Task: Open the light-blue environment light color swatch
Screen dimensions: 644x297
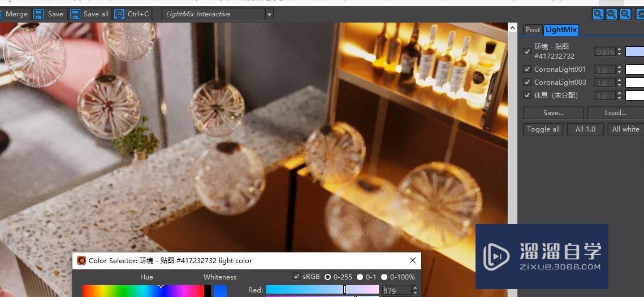Action: pos(634,52)
